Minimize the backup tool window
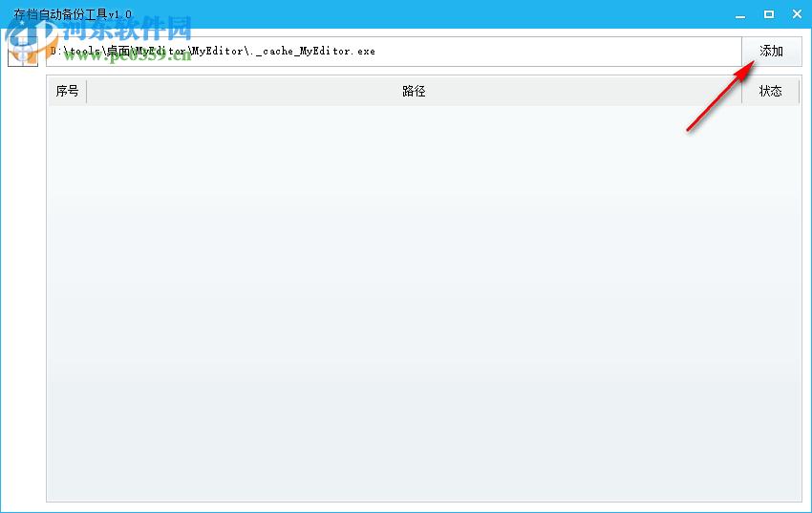This screenshot has height=513, width=812. point(740,15)
